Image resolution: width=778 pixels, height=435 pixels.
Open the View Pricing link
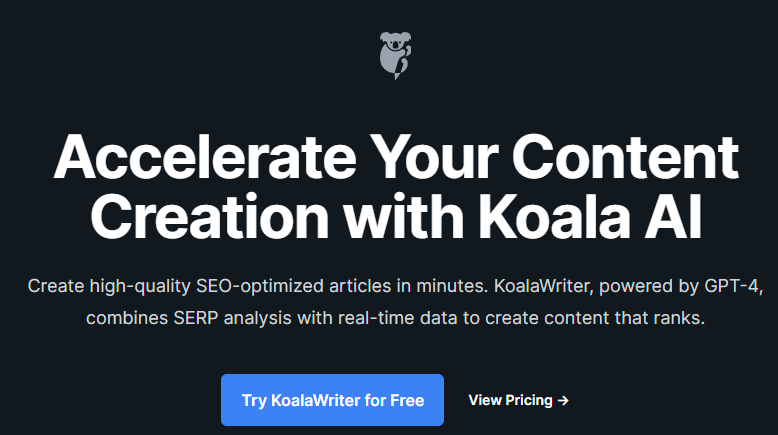coord(519,400)
